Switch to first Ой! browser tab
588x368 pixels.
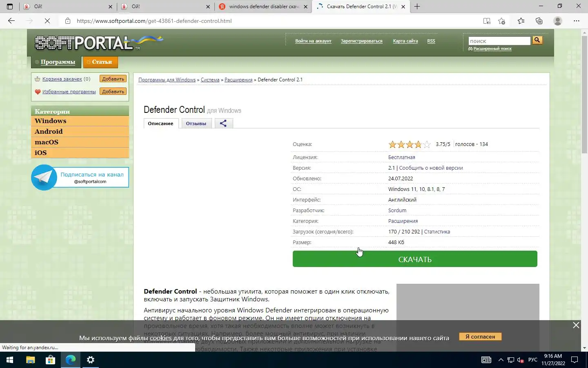click(68, 7)
